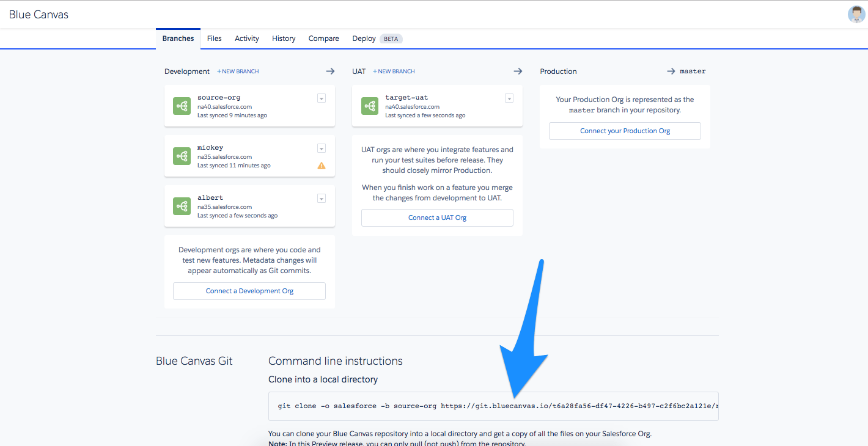
Task: Open the target-uat options dropdown
Action: [509, 98]
